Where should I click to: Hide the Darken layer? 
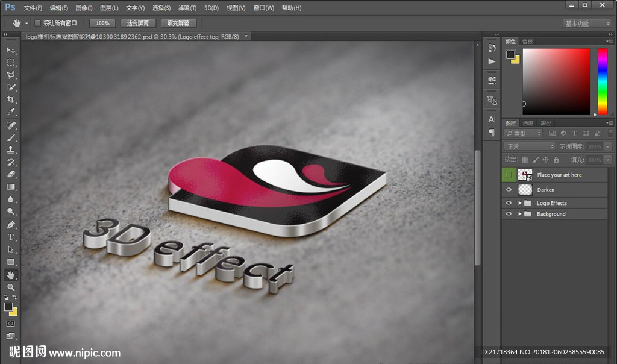[x=509, y=190]
